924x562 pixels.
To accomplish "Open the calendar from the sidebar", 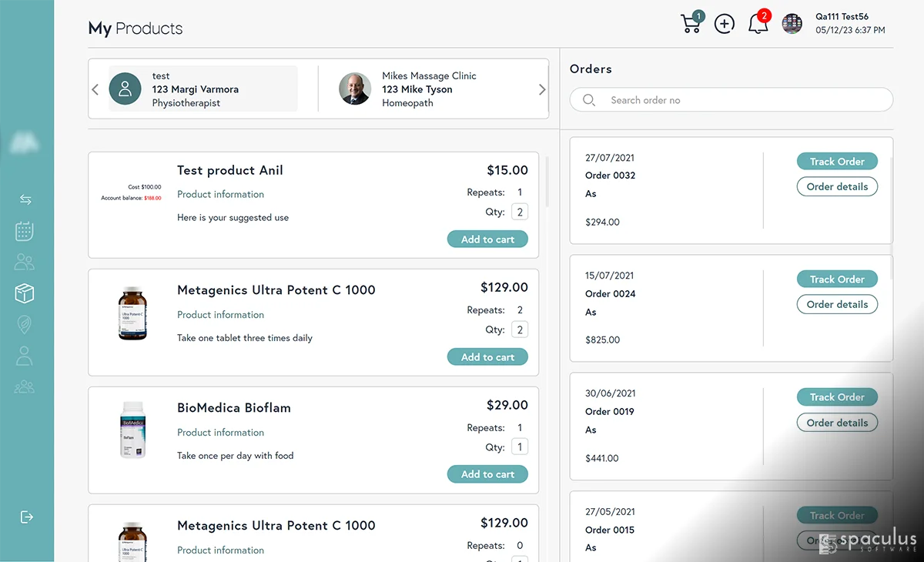I will tap(25, 230).
